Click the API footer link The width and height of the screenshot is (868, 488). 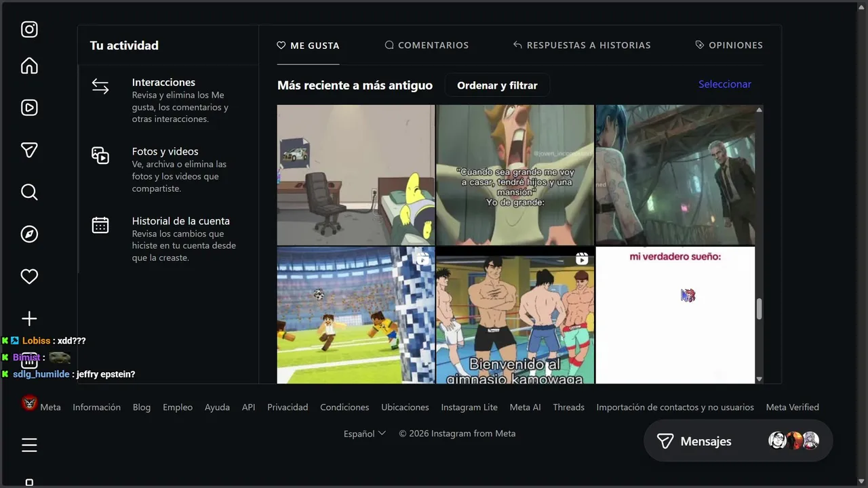249,407
